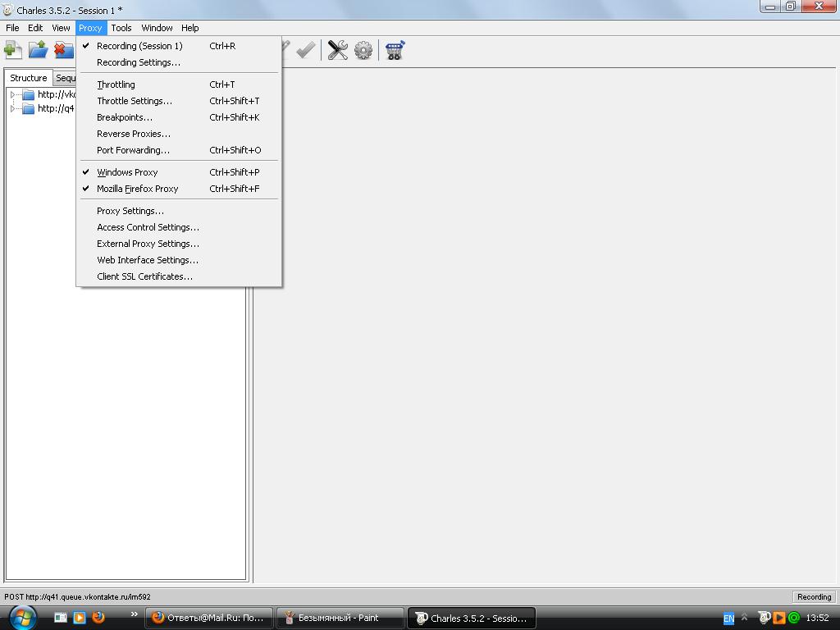The width and height of the screenshot is (840, 630).
Task: Click the grey checkmark toolbar icon
Action: pos(306,50)
